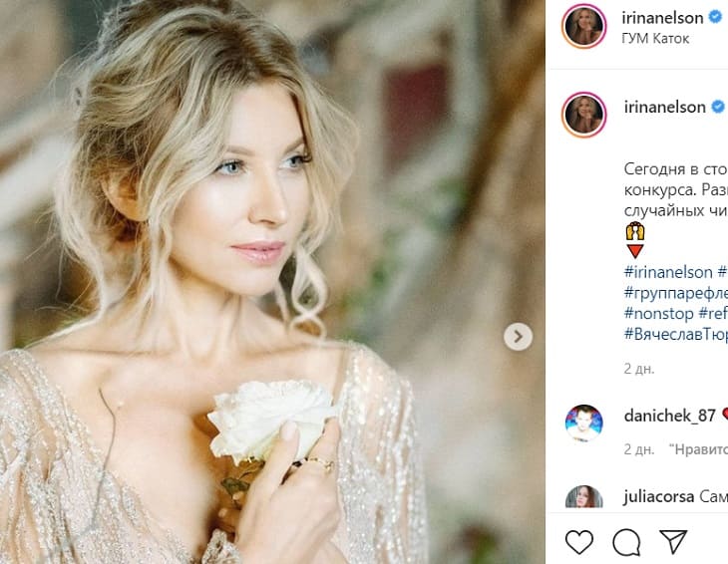This screenshot has width=728, height=564.
Task: Open irinanelson username in post header
Action: [664, 18]
